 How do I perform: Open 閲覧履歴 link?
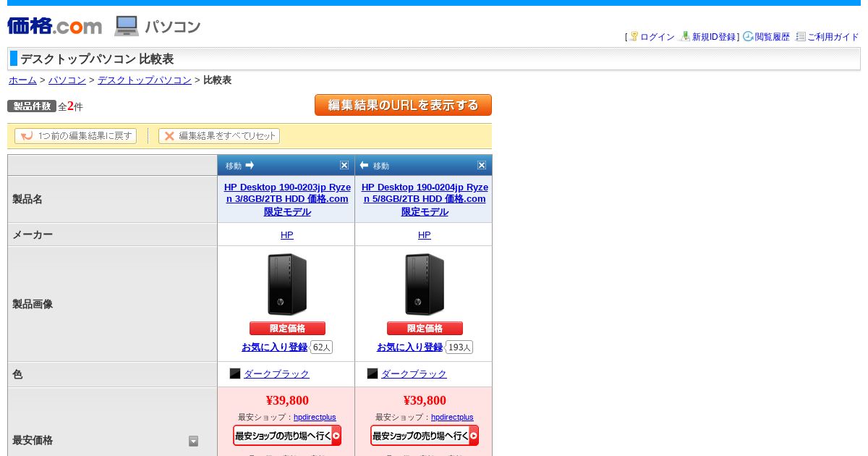click(773, 37)
